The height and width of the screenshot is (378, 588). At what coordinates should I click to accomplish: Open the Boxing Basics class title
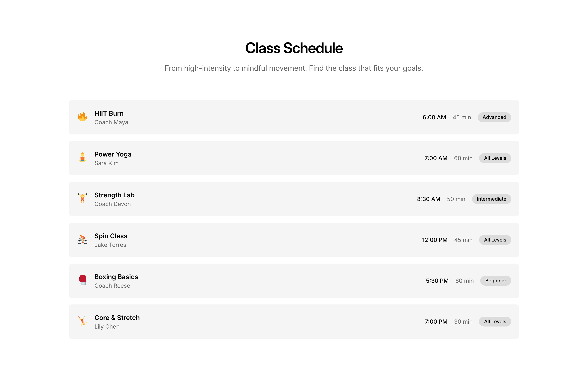pyautogui.click(x=116, y=277)
